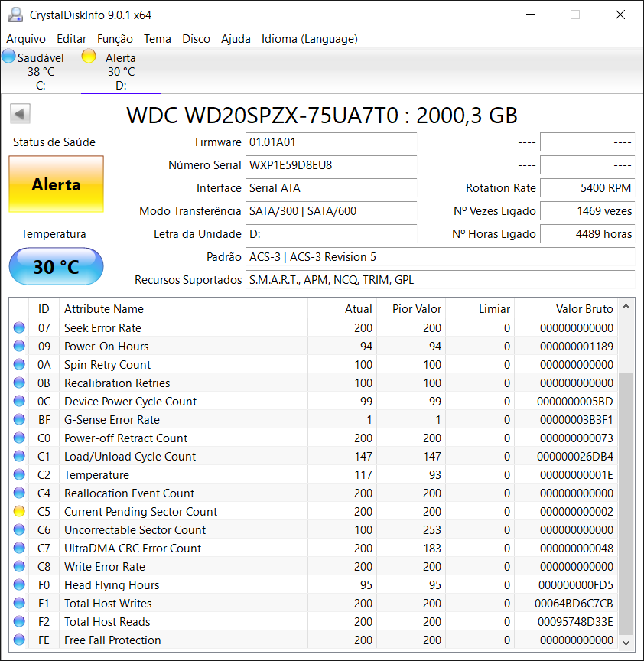Click the G-Sense Error Rate attribute name

[112, 419]
